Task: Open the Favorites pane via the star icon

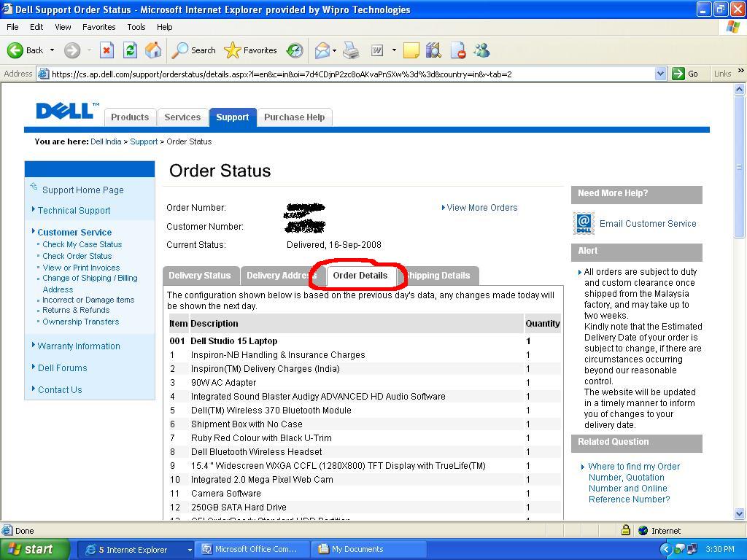Action: [251, 50]
